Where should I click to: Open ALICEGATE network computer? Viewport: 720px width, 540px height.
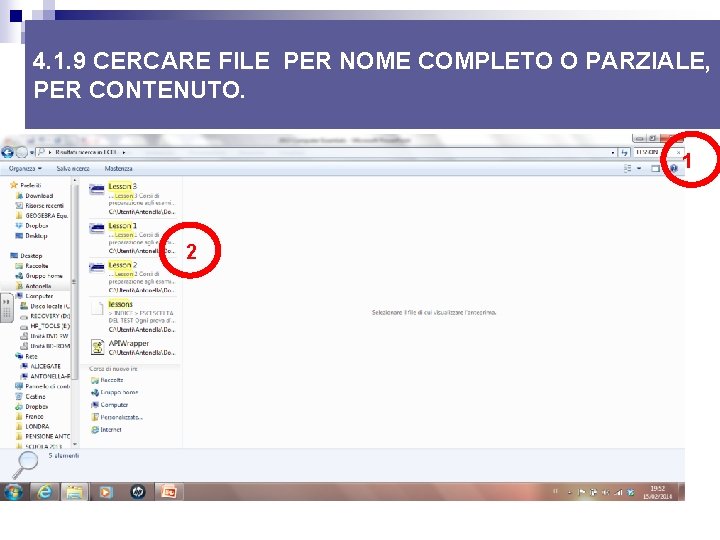[x=41, y=366]
